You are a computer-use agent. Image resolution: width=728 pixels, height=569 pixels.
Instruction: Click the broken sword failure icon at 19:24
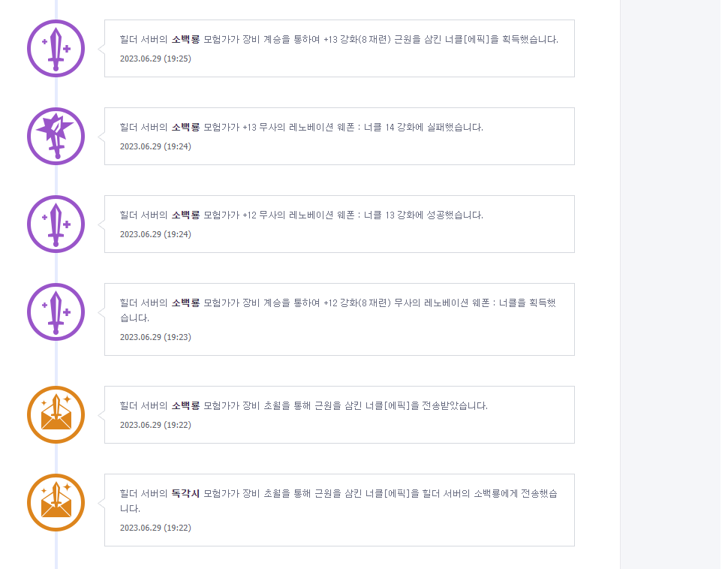[56, 136]
